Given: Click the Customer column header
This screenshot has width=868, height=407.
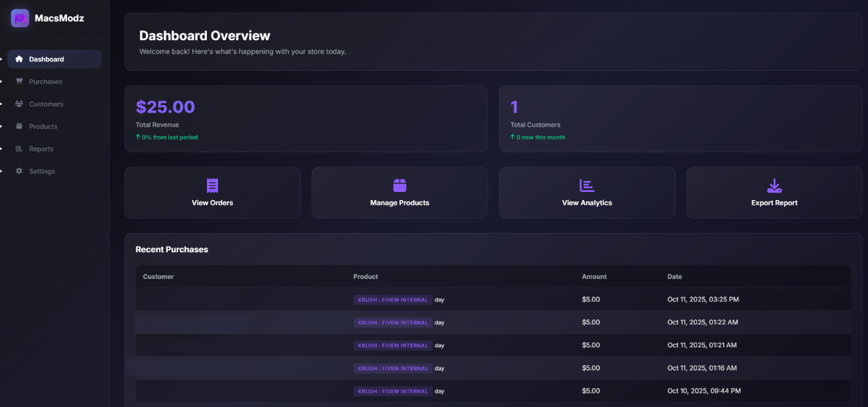Looking at the screenshot, I should 158,277.
